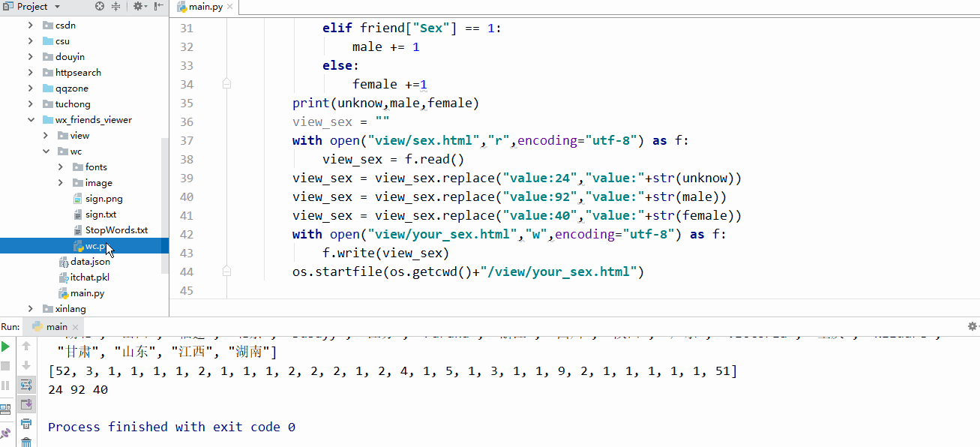This screenshot has width=980, height=447.
Task: Open Run panel settings gear at right
Action: point(973,327)
